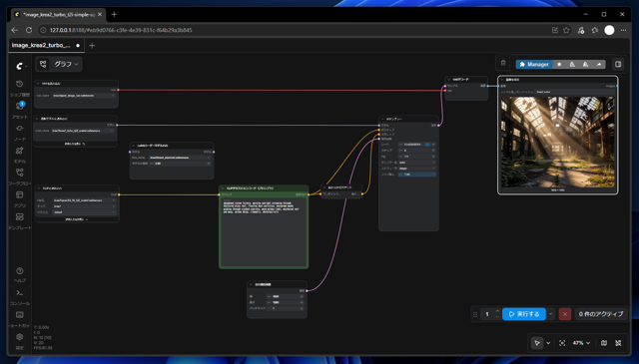Collapse the VAE loader node
Viewport: 639px width, 364px height.
pyautogui.click(x=38, y=84)
